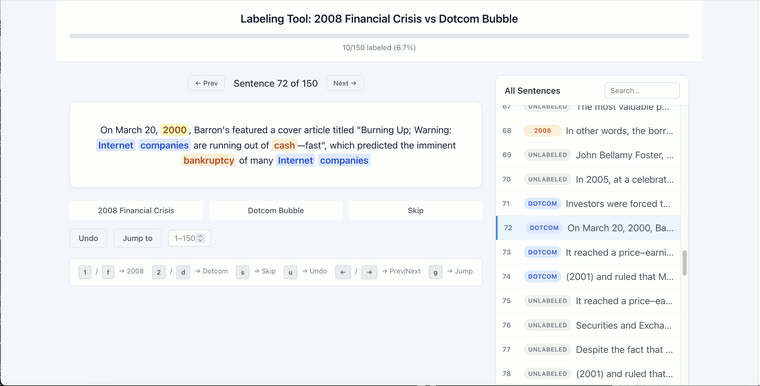Click the 1 shortcut key hint
The image size is (760, 386).
pyautogui.click(x=85, y=272)
